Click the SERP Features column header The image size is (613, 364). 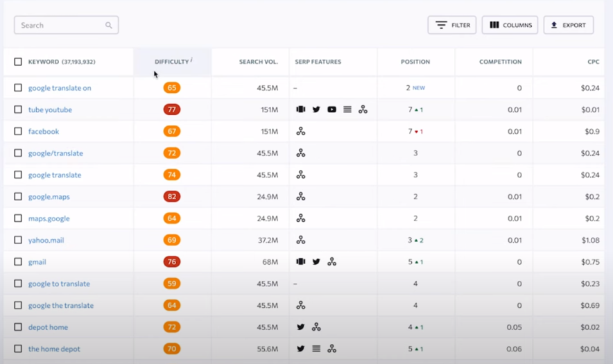[318, 62]
